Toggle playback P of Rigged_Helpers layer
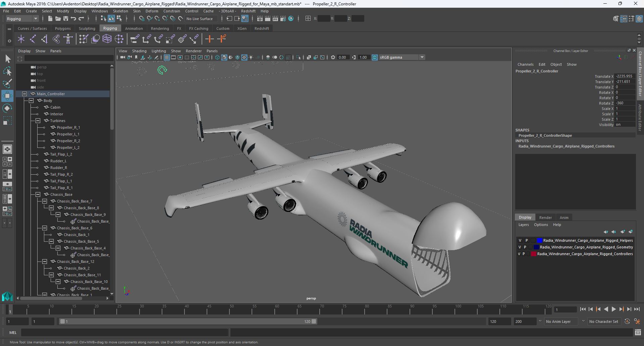This screenshot has height=346, width=644. click(527, 240)
